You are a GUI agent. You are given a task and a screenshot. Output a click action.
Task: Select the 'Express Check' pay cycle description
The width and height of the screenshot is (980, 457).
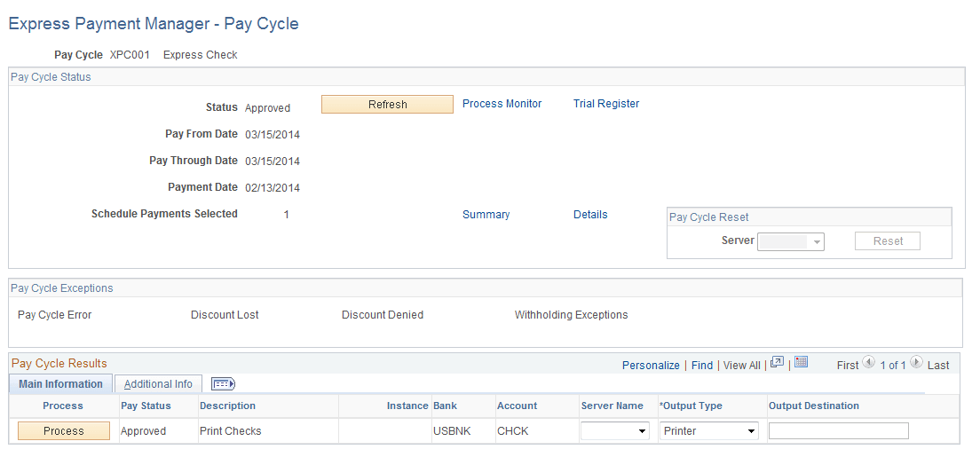click(200, 55)
